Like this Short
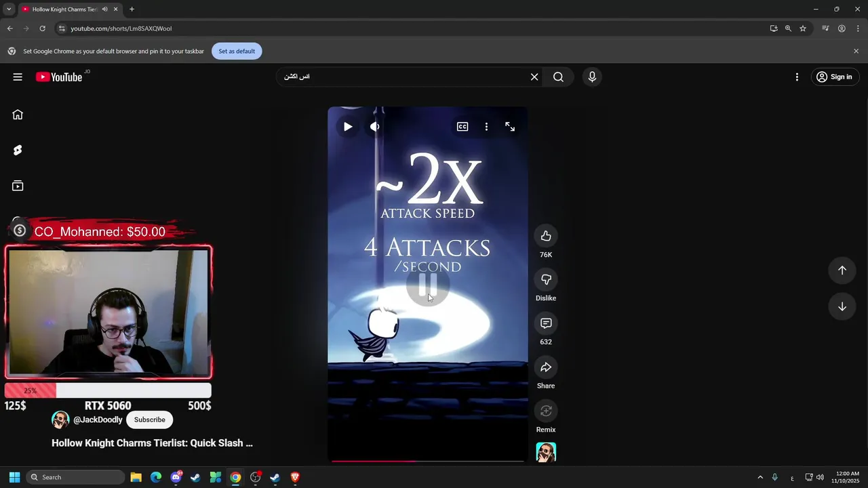 [x=546, y=236]
